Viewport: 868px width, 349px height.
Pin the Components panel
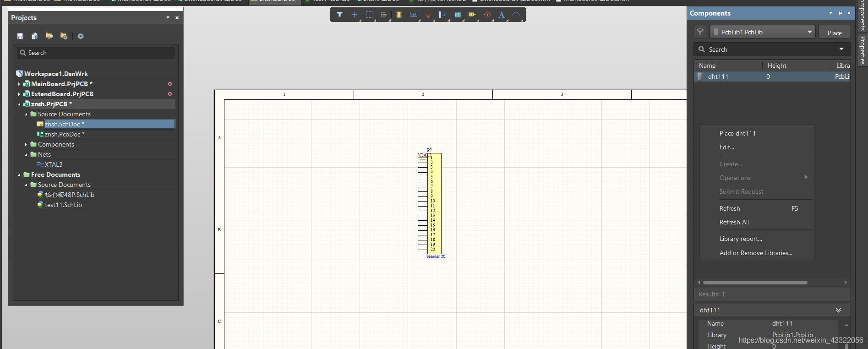(840, 13)
